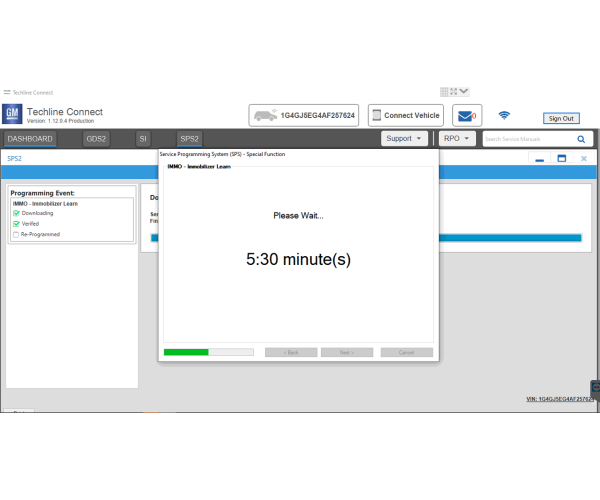The width and height of the screenshot is (600, 500).
Task: Click the Cancel button in the SPS dialog
Action: 406,352
